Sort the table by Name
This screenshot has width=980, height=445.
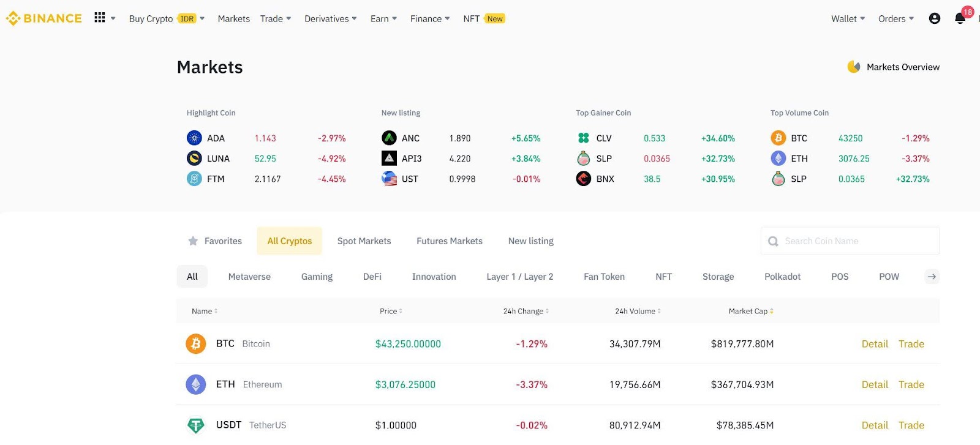pos(205,311)
